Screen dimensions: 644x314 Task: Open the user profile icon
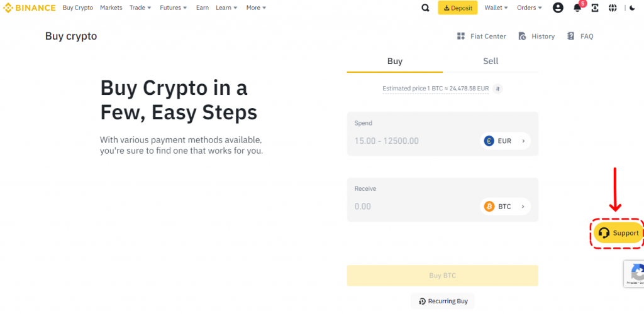(558, 8)
